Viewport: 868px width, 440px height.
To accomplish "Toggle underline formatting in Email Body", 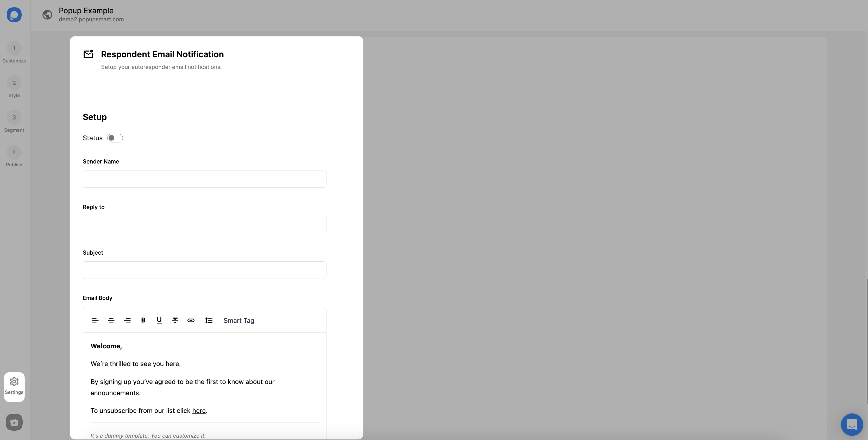I will pos(159,320).
